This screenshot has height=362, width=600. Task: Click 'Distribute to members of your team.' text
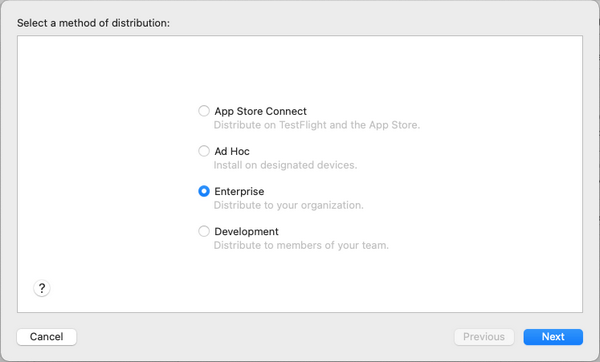[301, 245]
